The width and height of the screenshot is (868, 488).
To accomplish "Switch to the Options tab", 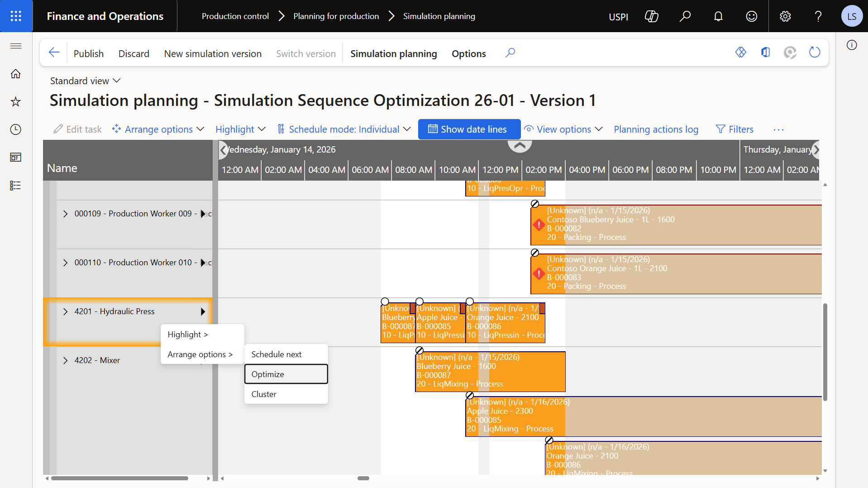I will (x=468, y=53).
